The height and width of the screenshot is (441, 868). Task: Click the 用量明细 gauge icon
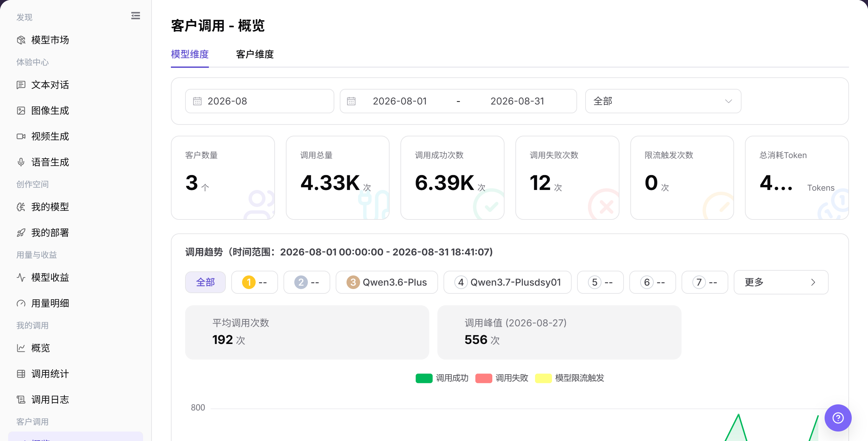click(21, 303)
